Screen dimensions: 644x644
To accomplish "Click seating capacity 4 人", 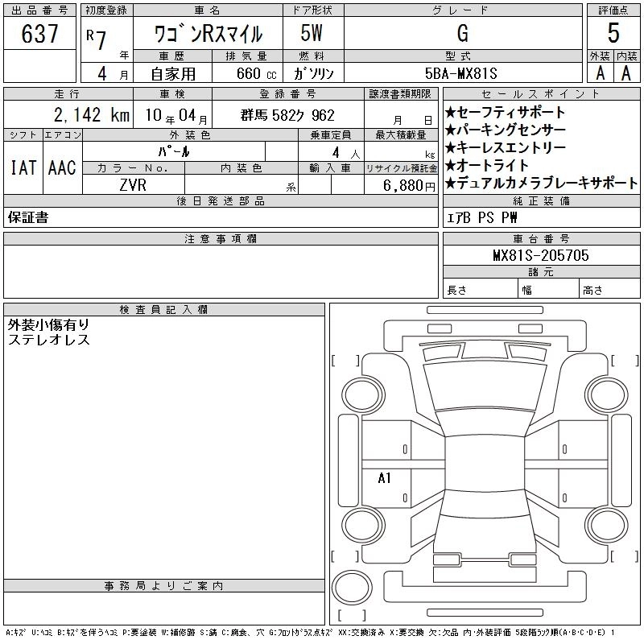I will [346, 153].
